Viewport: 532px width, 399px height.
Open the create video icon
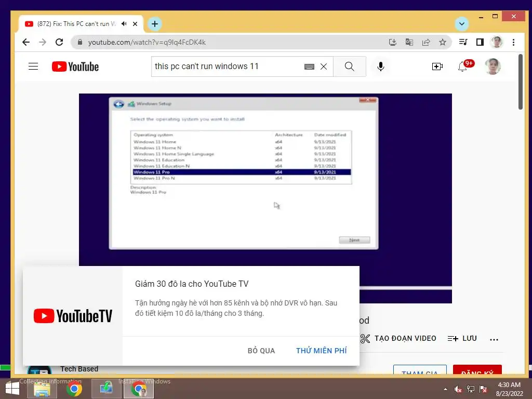tap(437, 66)
